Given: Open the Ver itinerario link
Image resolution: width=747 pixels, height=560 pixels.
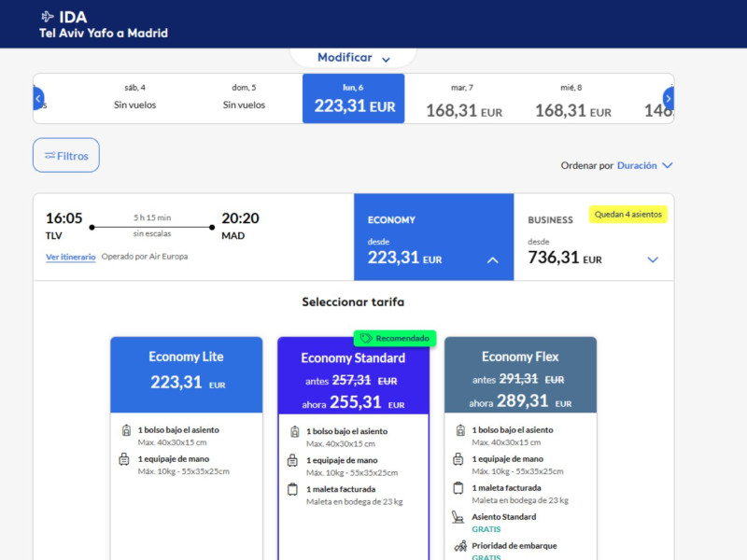Looking at the screenshot, I should 70,257.
